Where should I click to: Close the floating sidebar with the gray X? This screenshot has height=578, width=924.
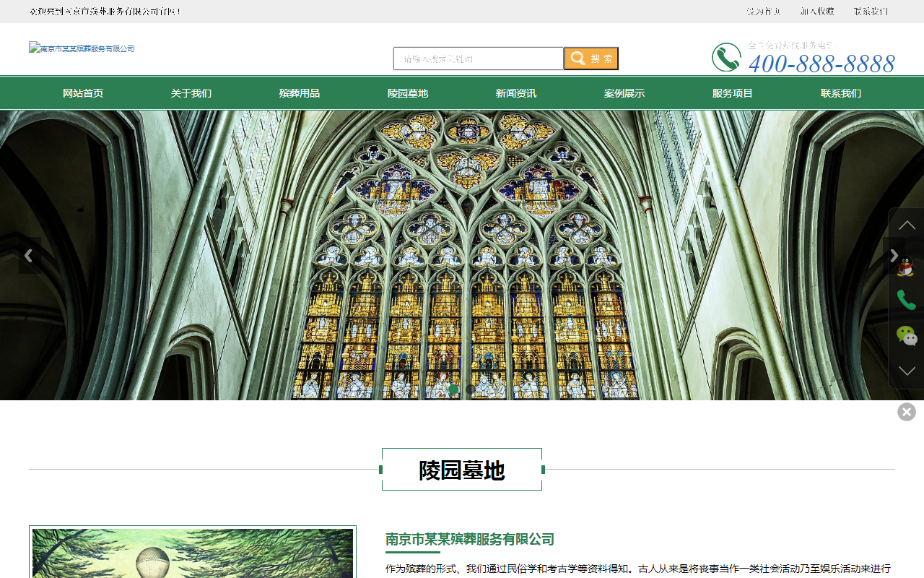coord(907,412)
